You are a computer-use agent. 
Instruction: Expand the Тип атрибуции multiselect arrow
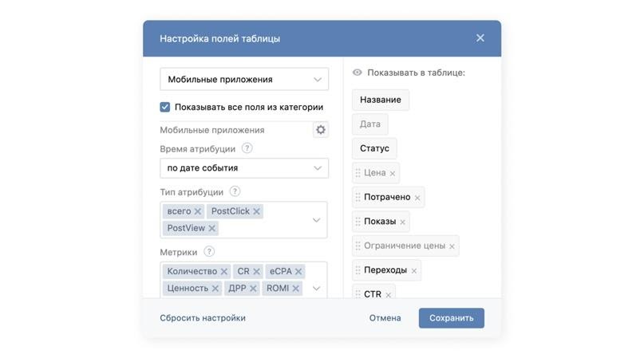pos(316,220)
